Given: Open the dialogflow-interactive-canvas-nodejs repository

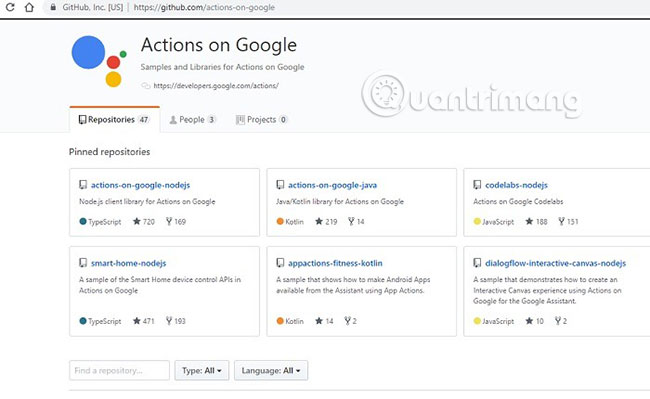Looking at the screenshot, I should 555,263.
